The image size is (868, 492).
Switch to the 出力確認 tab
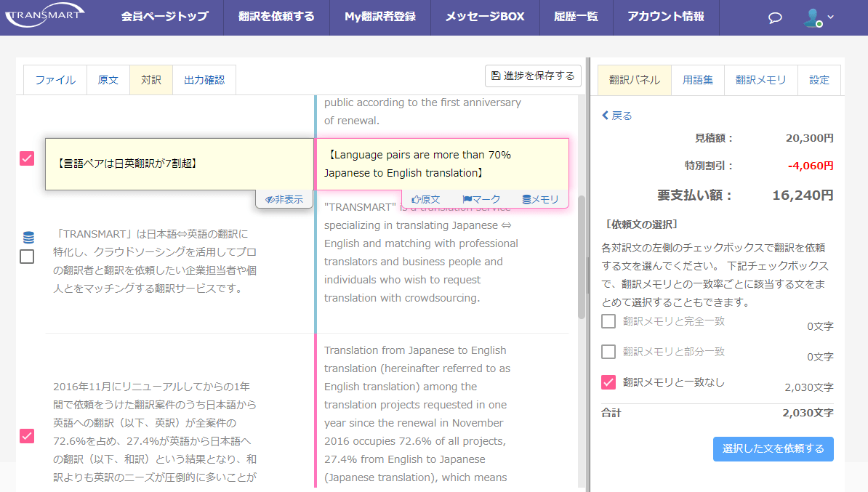(x=204, y=79)
